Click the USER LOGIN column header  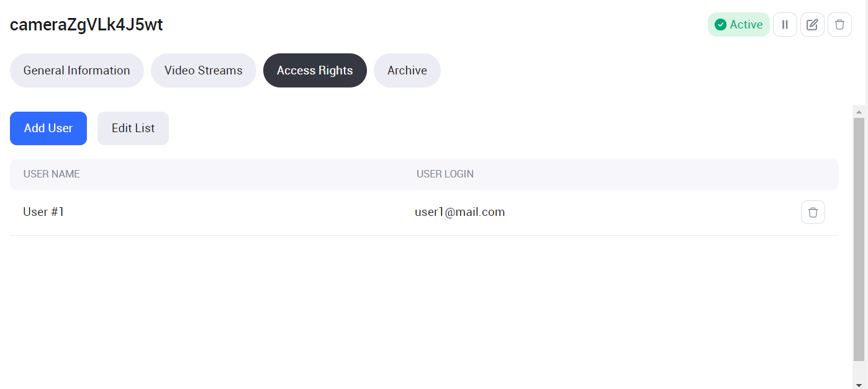[445, 174]
